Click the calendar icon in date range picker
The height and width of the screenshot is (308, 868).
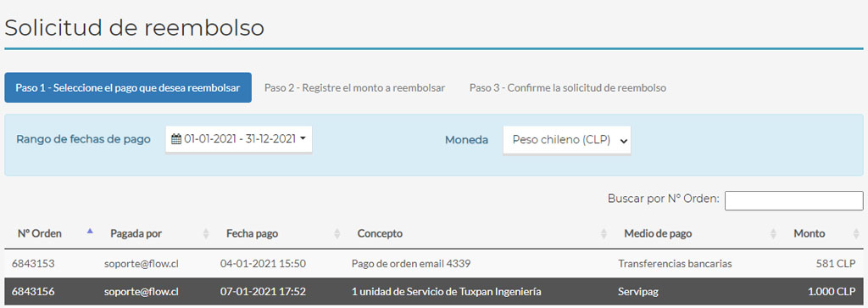(176, 139)
